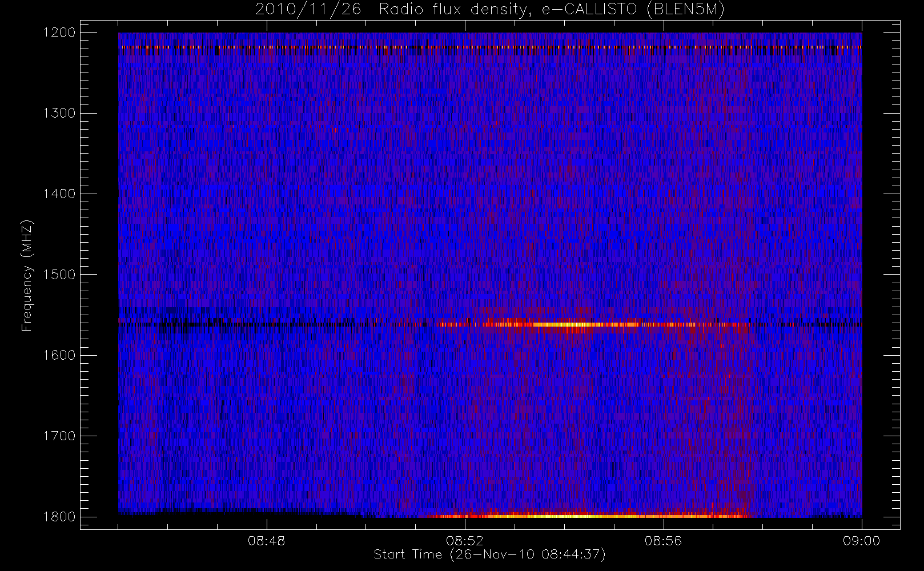Select the 1500 frequency tick label
Screen dimensions: 924x571
(x=59, y=275)
